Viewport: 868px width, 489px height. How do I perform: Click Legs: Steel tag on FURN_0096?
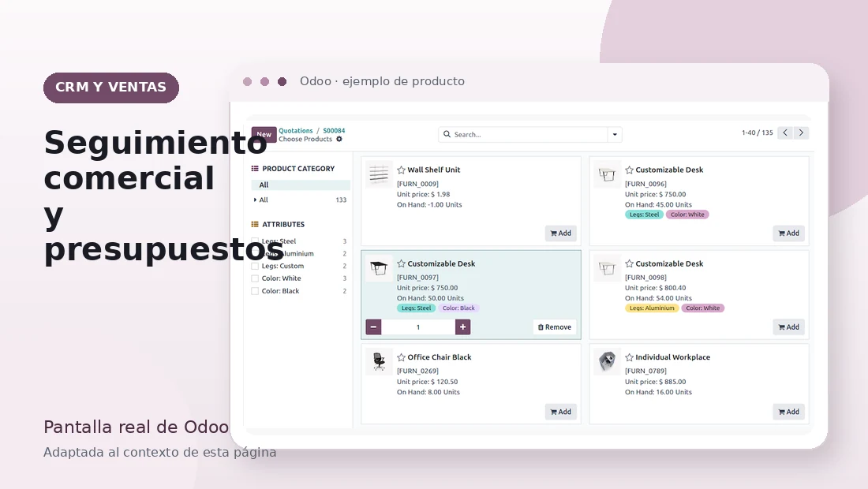click(x=645, y=215)
